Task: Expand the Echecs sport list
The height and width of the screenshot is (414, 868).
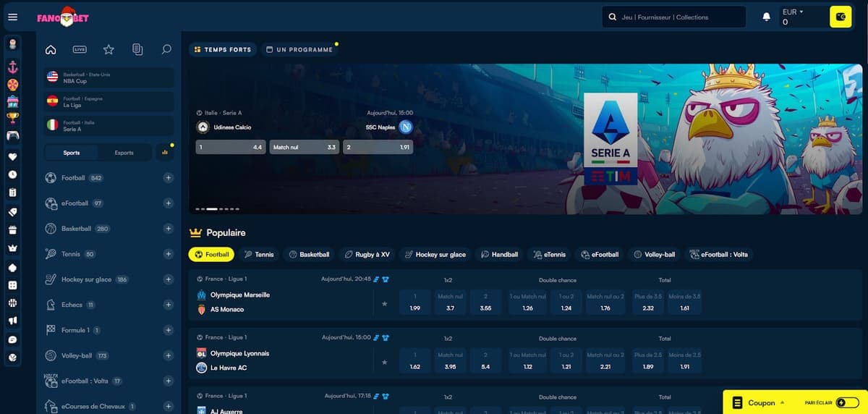Action: click(x=168, y=305)
